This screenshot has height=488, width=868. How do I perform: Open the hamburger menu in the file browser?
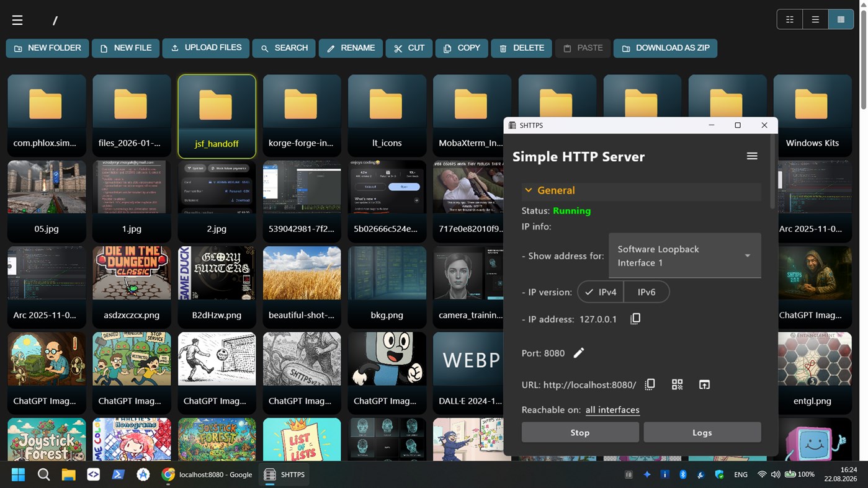(x=17, y=20)
